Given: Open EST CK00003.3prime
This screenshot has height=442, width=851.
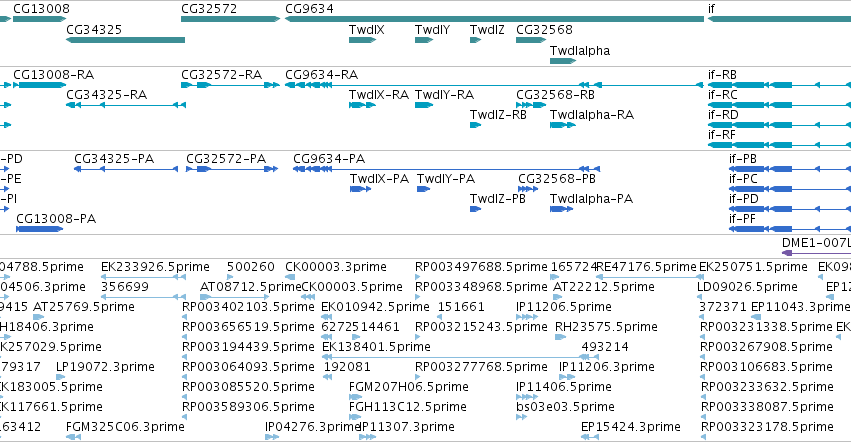Looking at the screenshot, I should point(336,267).
